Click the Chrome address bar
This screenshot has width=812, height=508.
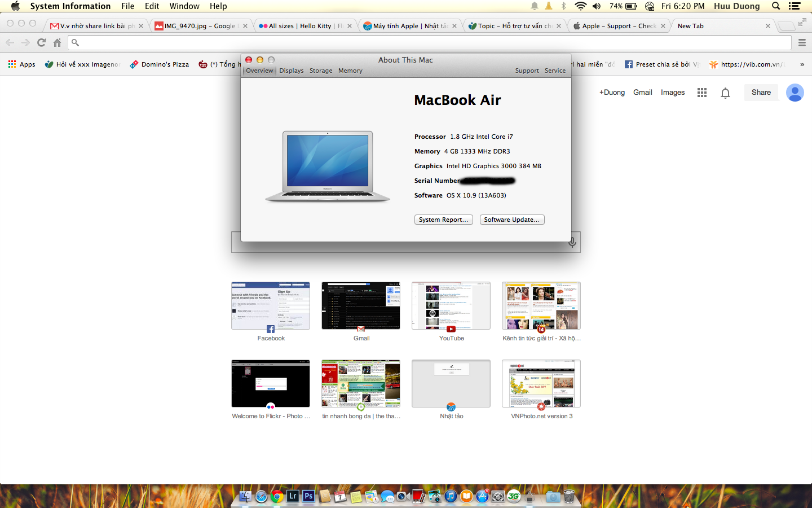pos(429,42)
